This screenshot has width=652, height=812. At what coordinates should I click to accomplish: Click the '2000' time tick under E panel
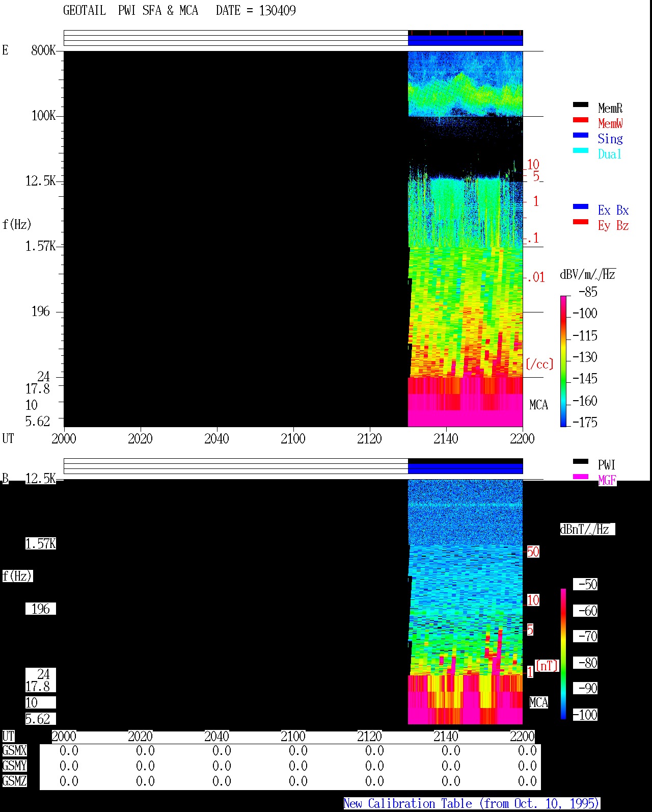click(x=64, y=438)
